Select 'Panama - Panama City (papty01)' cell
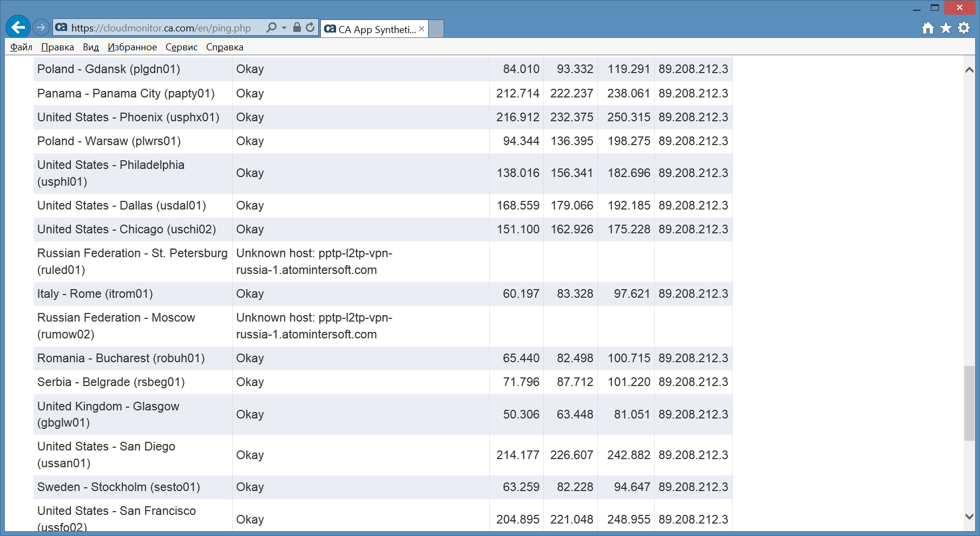The height and width of the screenshot is (536, 980). pyautogui.click(x=133, y=93)
